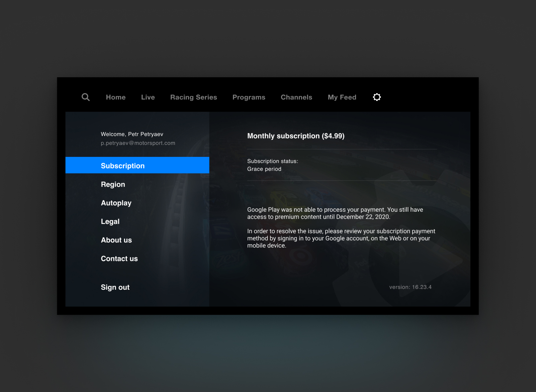Click the p.petryaev@motorsport.com email text
Image resolution: width=536 pixels, height=392 pixels.
[138, 143]
